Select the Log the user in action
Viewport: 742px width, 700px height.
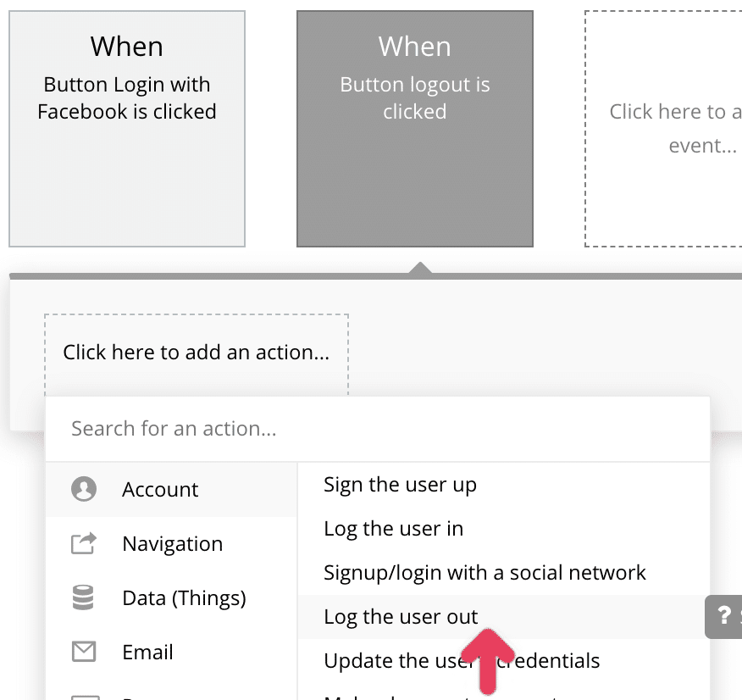(x=393, y=529)
